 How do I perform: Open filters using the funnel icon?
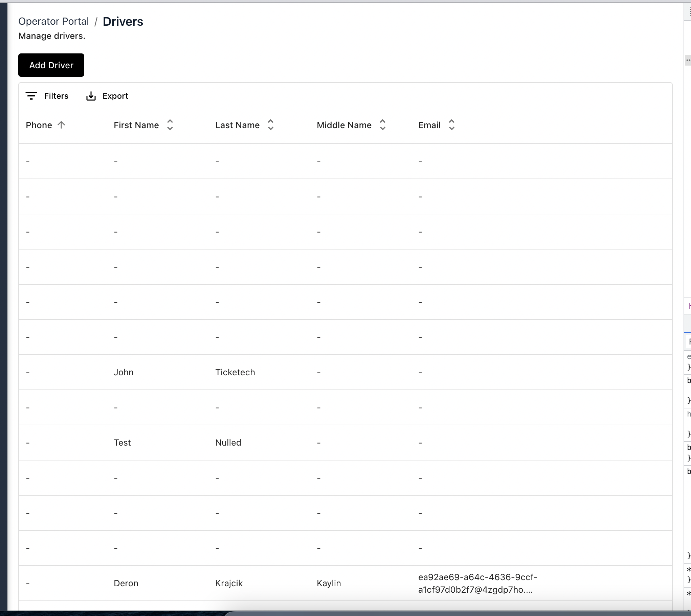click(31, 96)
